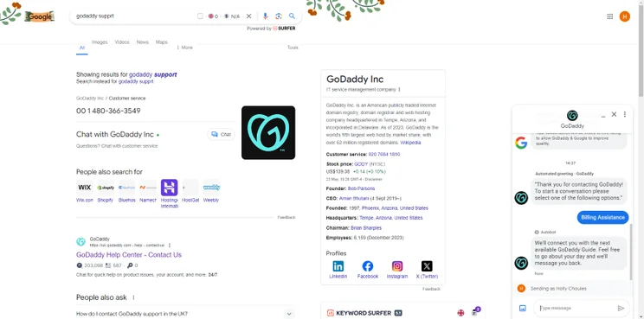
Task: Click the large GoDaddy logo thumbnail
Action: [x=268, y=132]
